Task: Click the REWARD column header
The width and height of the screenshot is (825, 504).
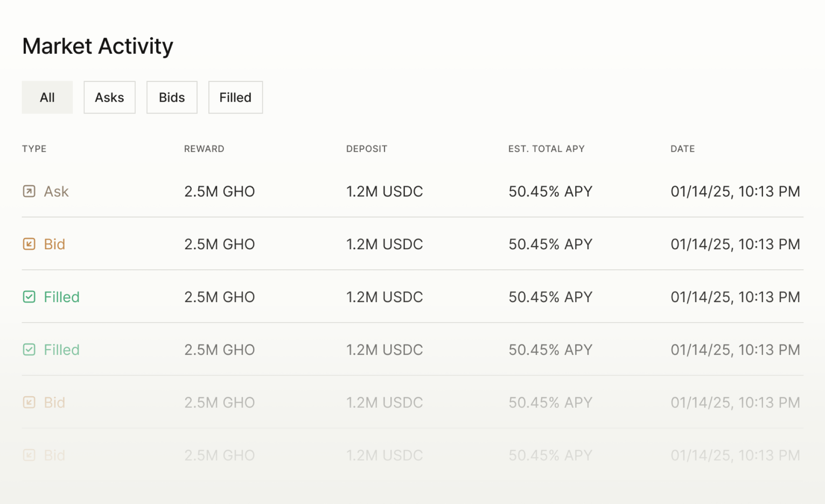Action: click(x=204, y=149)
